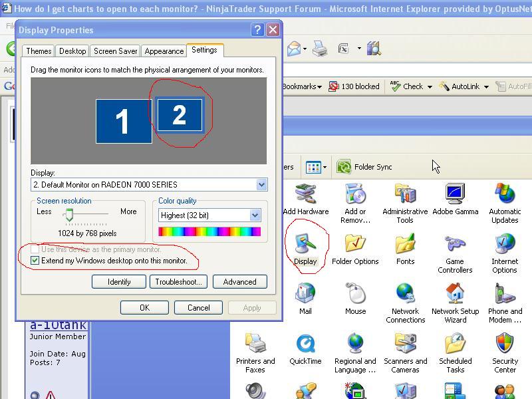The height and width of the screenshot is (399, 532).
Task: Click the AutoLink toolbar button
Action: tap(460, 86)
